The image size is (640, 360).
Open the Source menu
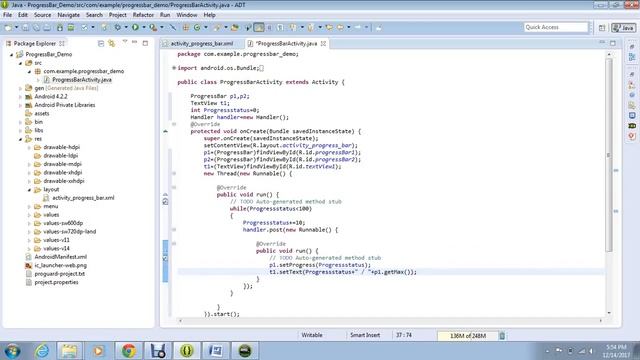click(x=42, y=15)
